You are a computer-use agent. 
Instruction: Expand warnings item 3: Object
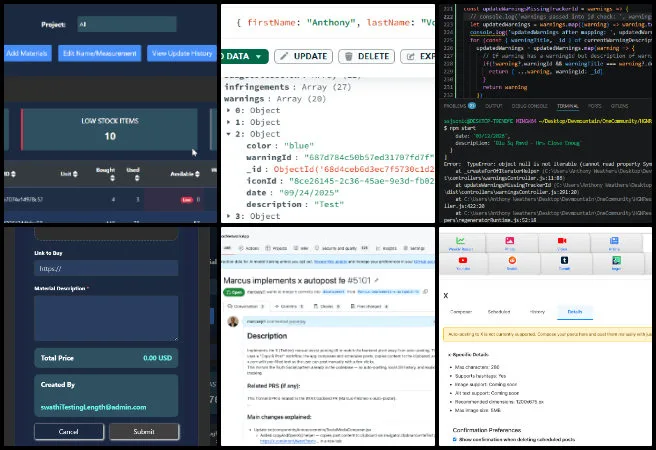228,216
